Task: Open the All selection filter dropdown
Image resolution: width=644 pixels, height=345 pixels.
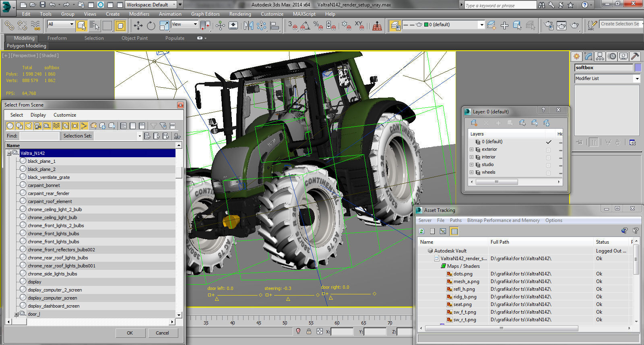Action: [61, 25]
